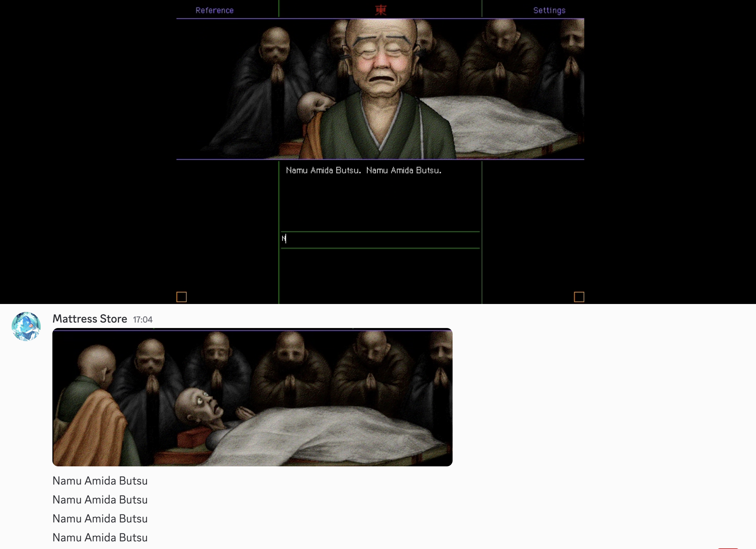Click the bottom-right orange square icon
This screenshot has height=549, width=756.
(579, 297)
